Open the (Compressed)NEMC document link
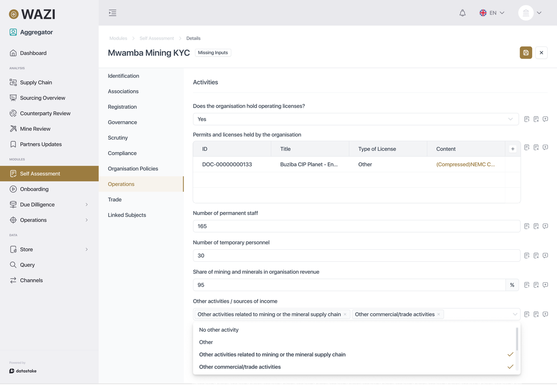 point(466,164)
